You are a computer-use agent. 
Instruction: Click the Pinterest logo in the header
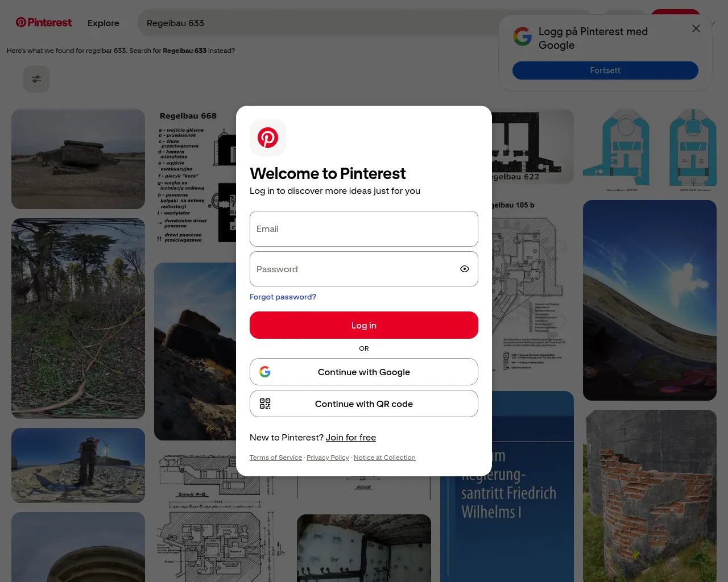pyautogui.click(x=44, y=23)
